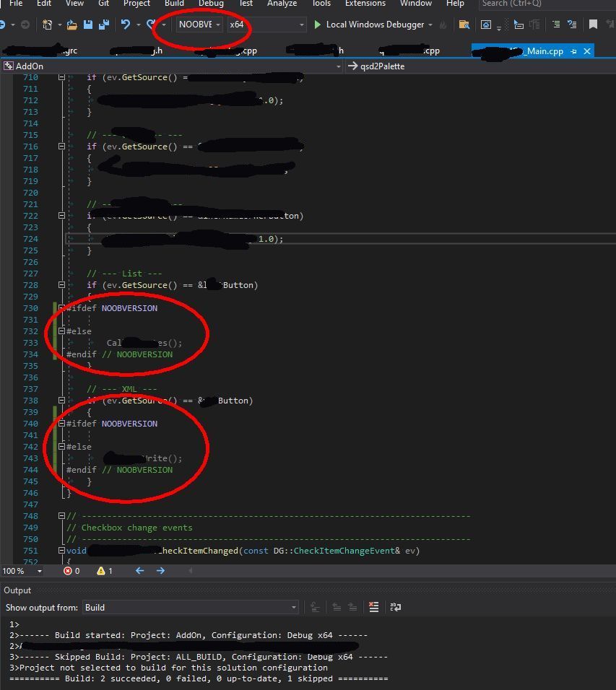Screen dimensions: 616x690
Task: Go to previous issue with the left arrow
Action: tap(139, 571)
